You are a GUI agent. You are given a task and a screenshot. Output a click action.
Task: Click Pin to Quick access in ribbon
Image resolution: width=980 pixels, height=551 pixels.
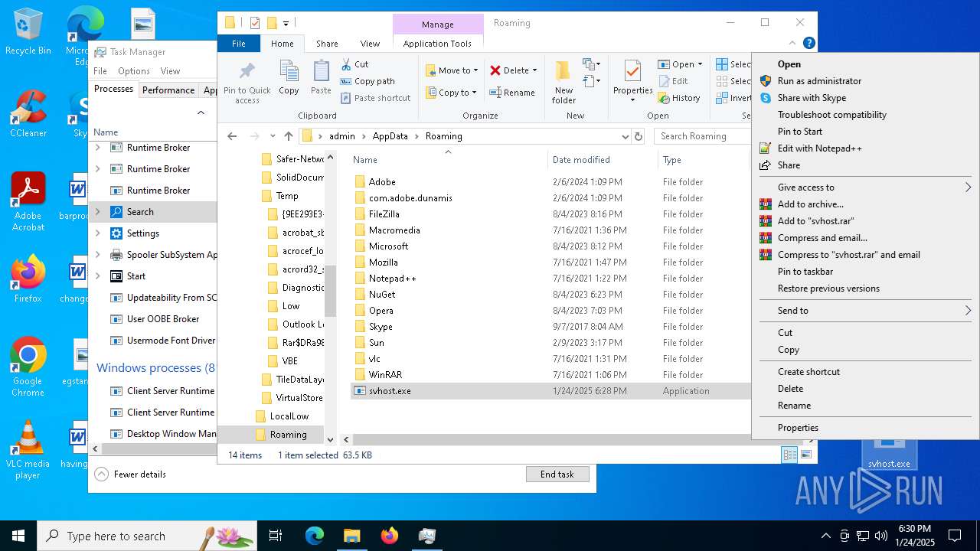[247, 83]
